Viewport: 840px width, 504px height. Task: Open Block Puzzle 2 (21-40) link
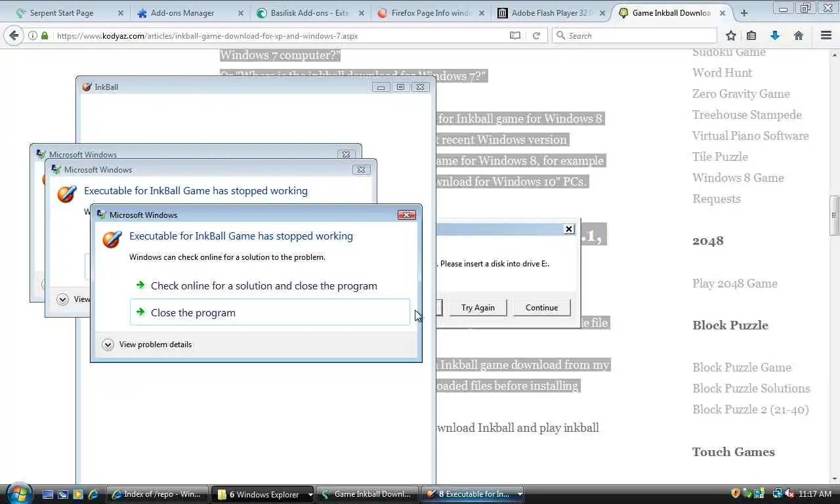pyautogui.click(x=750, y=409)
